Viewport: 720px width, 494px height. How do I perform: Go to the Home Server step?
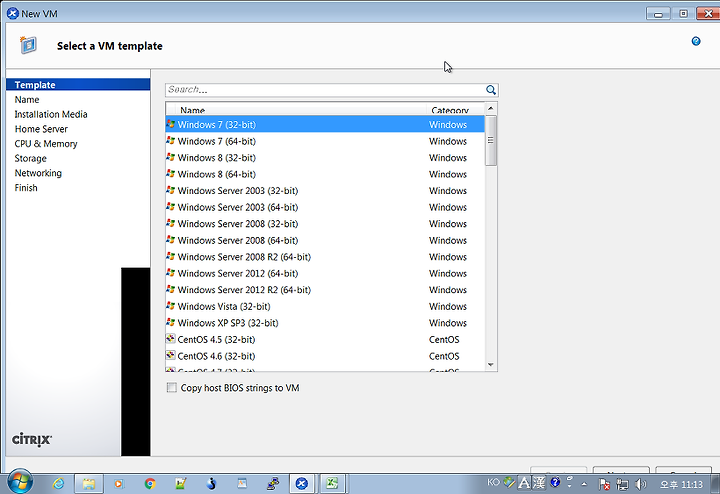pos(41,129)
